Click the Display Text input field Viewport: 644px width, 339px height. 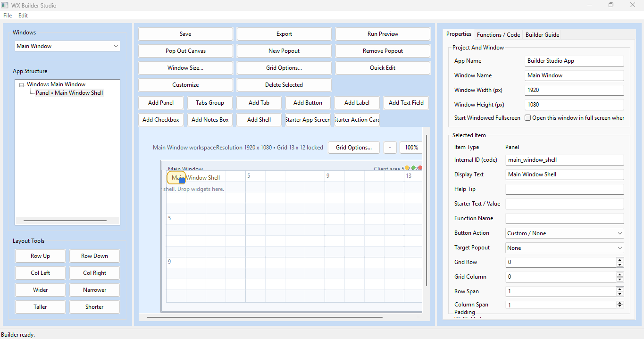coord(565,174)
